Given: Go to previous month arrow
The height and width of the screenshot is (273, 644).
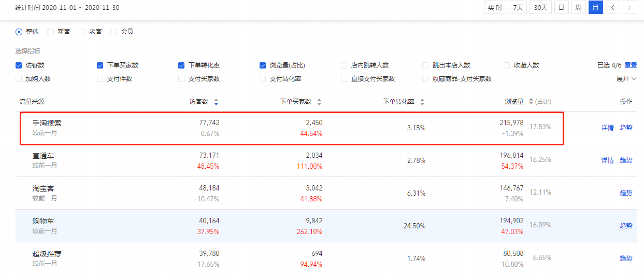Looking at the screenshot, I should coord(613,7).
